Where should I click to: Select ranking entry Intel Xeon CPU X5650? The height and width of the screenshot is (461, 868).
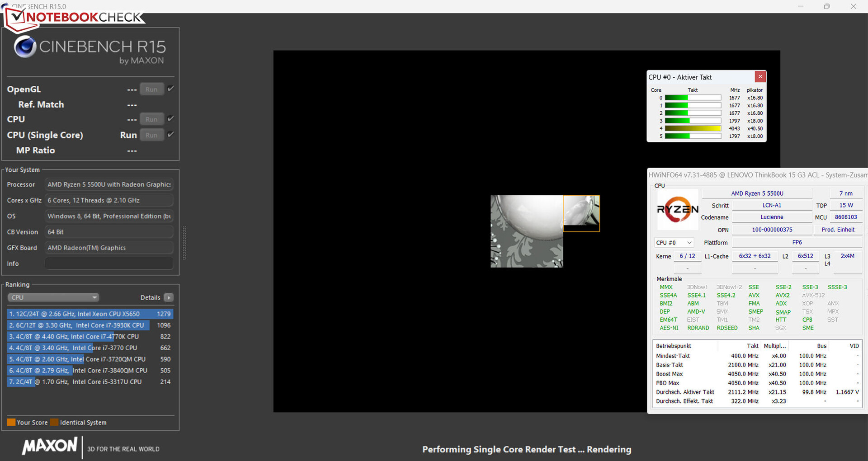(90, 314)
